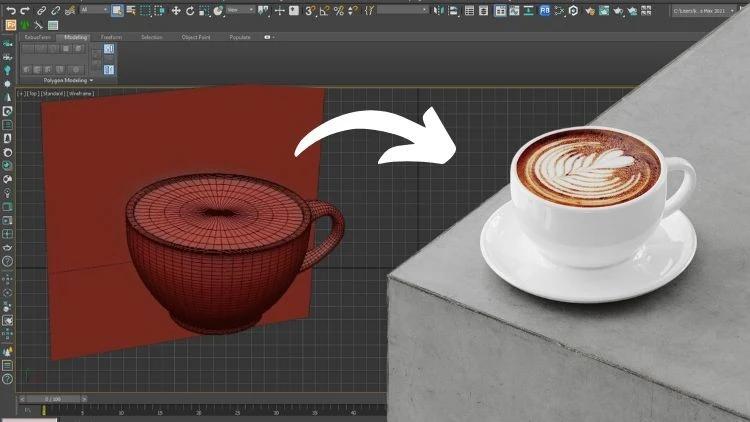Expand the Polygon Modeling panel
750x422 pixels.
[x=68, y=80]
